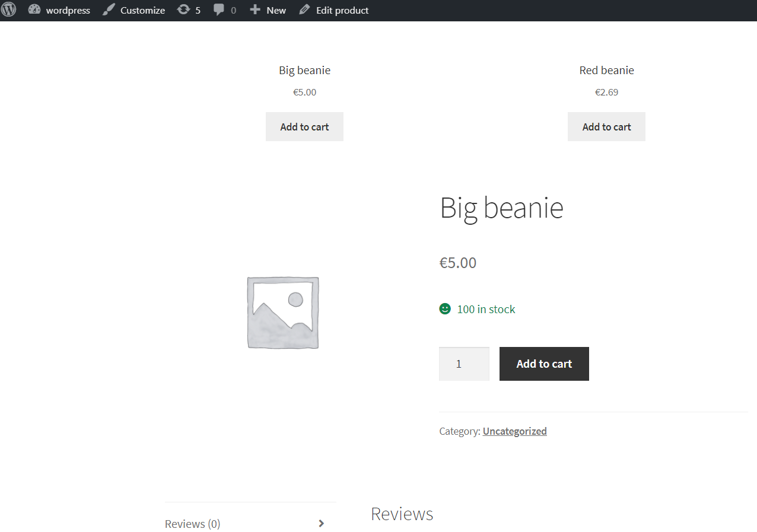Click the Customize brush icon

tap(108, 10)
